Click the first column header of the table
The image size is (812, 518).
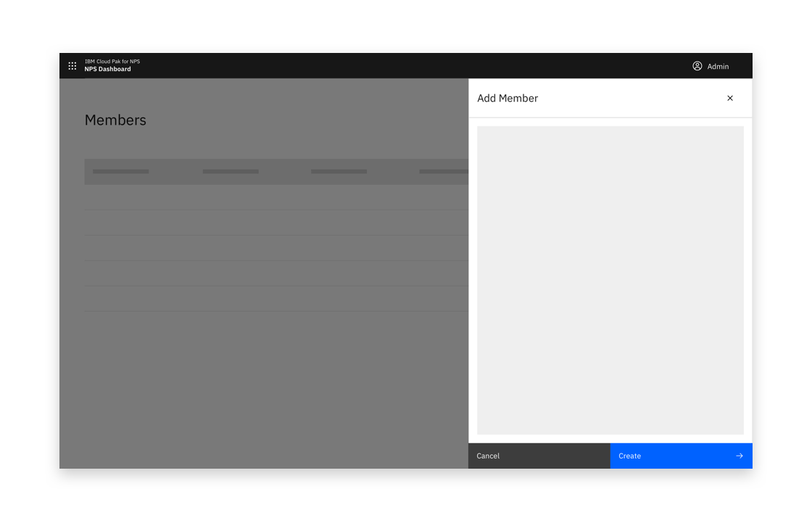(120, 171)
